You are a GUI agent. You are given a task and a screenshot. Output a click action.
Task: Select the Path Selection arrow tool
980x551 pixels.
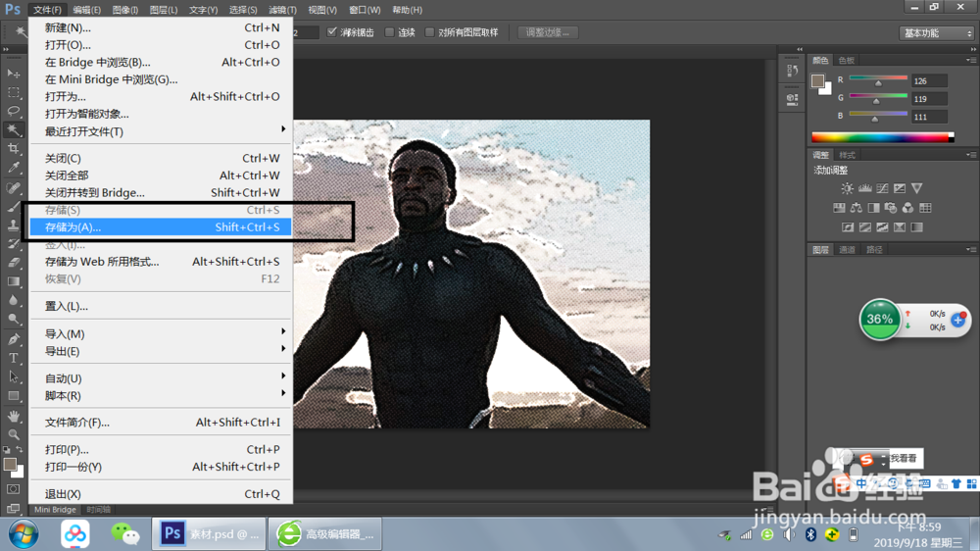pyautogui.click(x=13, y=377)
